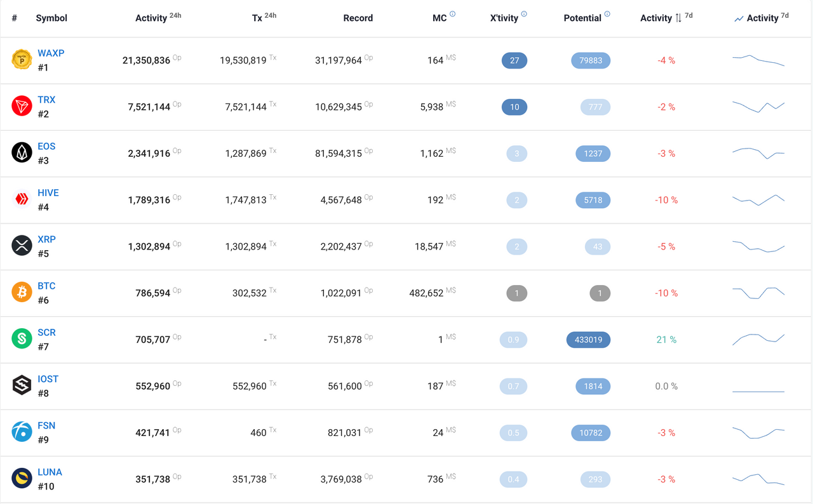Click IOST Potential badge 1814
This screenshot has width=813, height=504.
click(x=593, y=386)
